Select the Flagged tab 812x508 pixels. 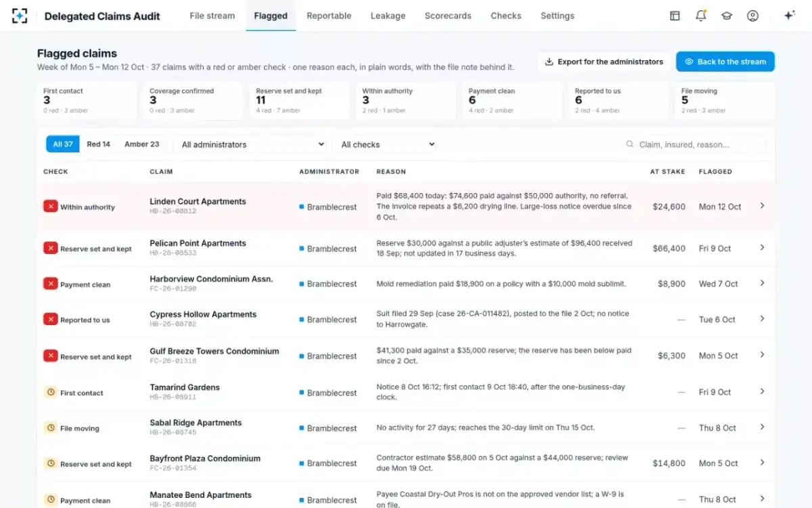[x=271, y=16]
